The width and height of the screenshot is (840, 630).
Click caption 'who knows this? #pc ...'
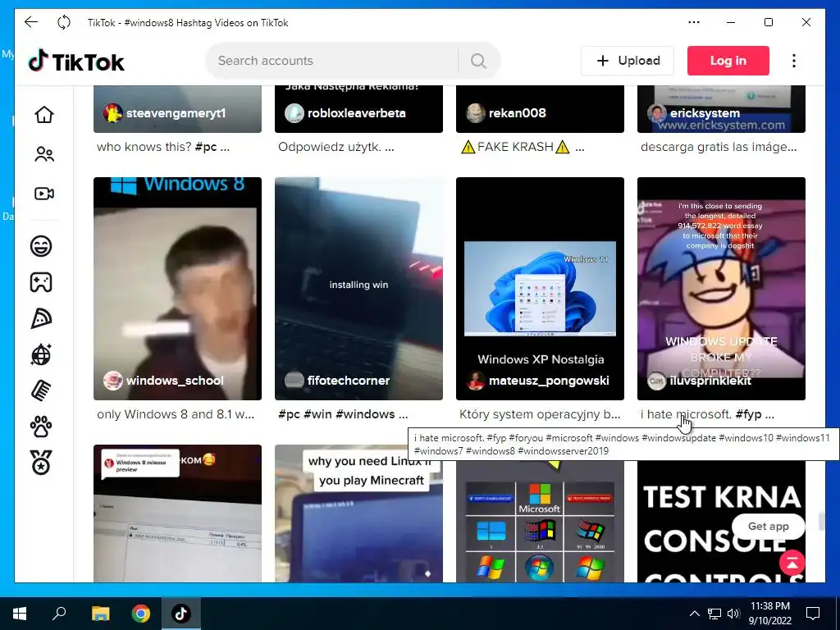pos(163,147)
